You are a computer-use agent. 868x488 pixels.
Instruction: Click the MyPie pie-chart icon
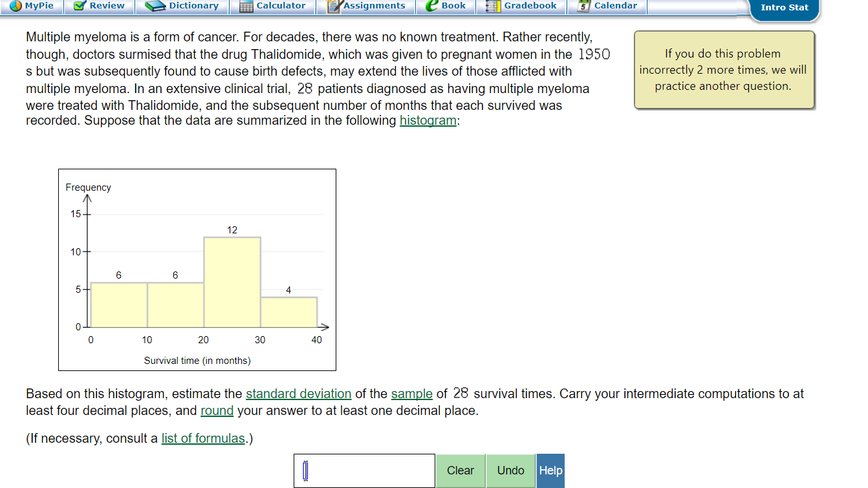pos(16,6)
